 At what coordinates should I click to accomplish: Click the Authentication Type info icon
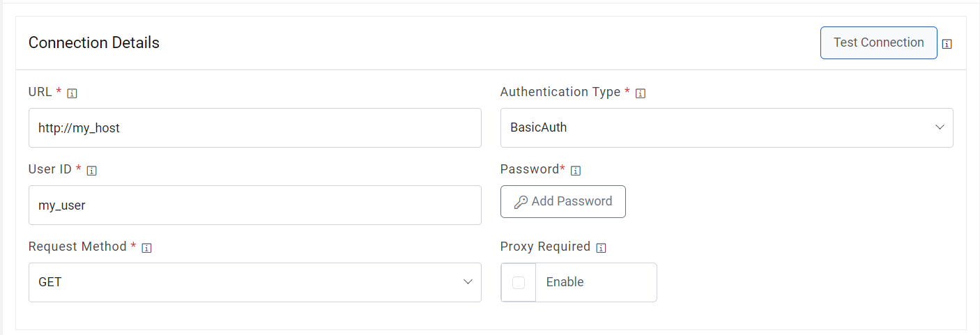pyautogui.click(x=641, y=93)
